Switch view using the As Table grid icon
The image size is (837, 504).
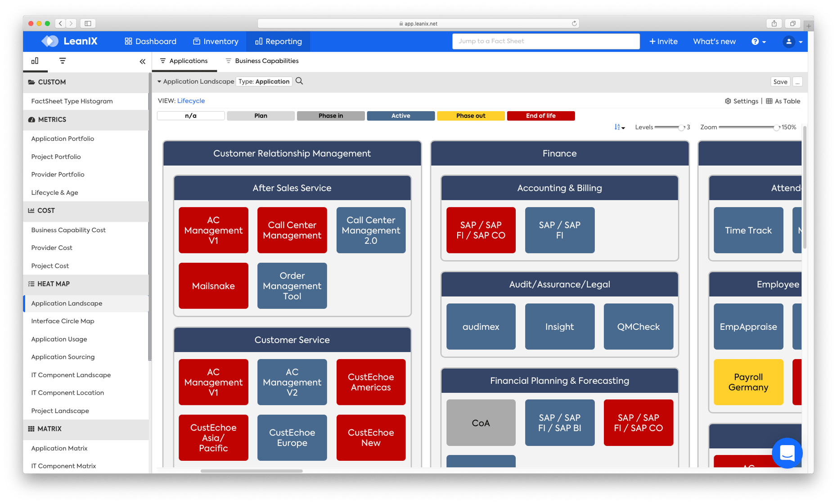pyautogui.click(x=767, y=101)
